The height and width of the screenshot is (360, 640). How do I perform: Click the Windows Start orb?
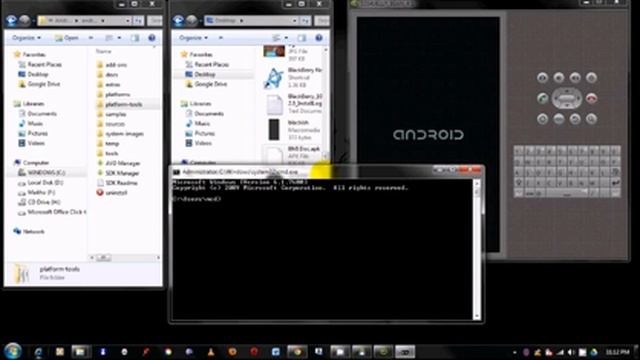[x=13, y=351]
